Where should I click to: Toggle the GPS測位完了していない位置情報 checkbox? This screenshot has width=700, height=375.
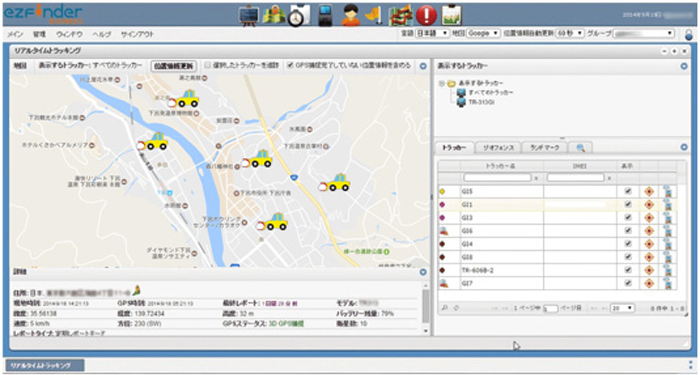pyautogui.click(x=291, y=66)
